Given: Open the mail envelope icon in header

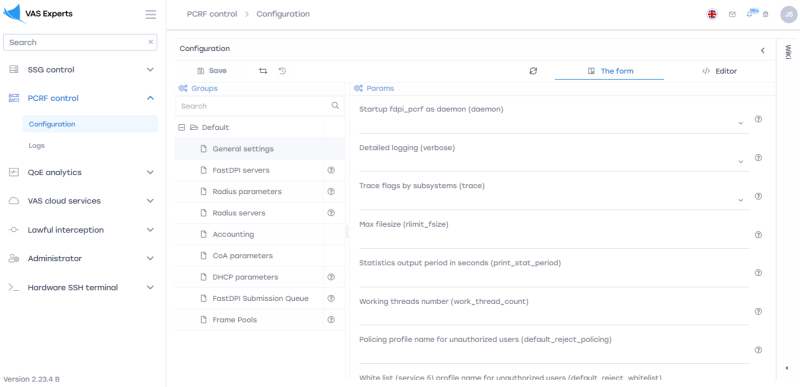Looking at the screenshot, I should [732, 14].
